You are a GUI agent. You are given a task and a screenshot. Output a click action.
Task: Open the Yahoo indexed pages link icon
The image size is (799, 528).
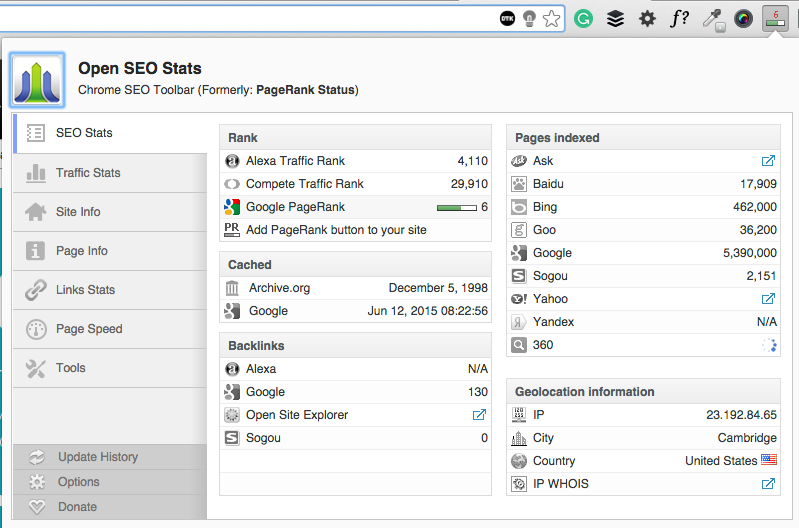tap(768, 299)
